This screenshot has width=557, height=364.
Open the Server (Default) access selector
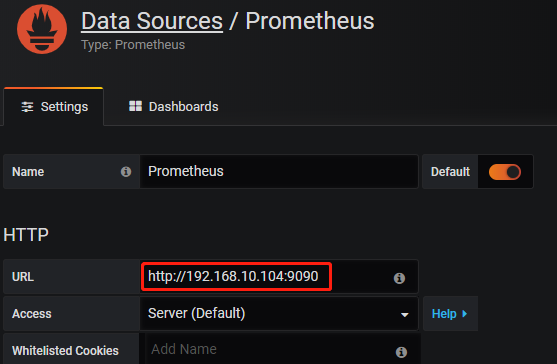pos(279,314)
